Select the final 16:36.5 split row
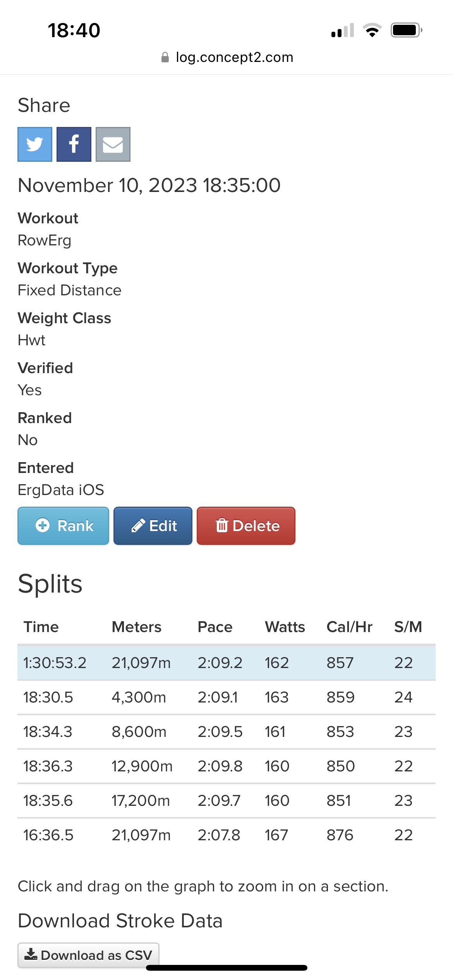This screenshot has height=980, width=453. 226,835
